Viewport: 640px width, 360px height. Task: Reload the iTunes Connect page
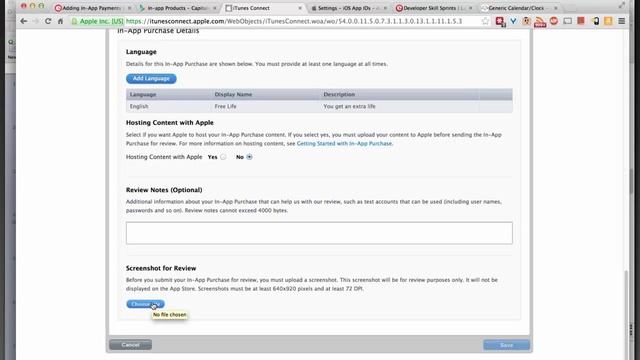coord(48,21)
